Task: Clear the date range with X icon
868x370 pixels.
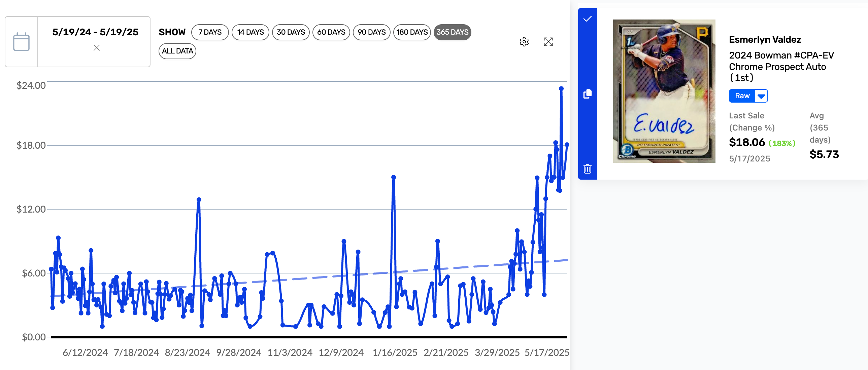Action: (x=96, y=48)
